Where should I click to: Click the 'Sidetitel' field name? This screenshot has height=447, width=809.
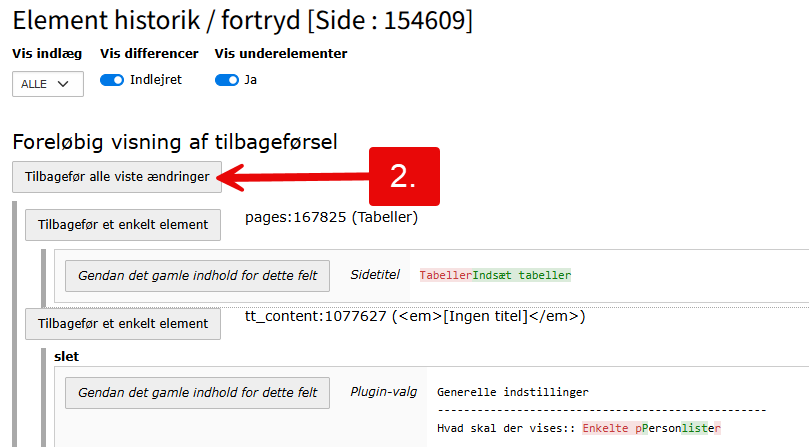pyautogui.click(x=375, y=274)
